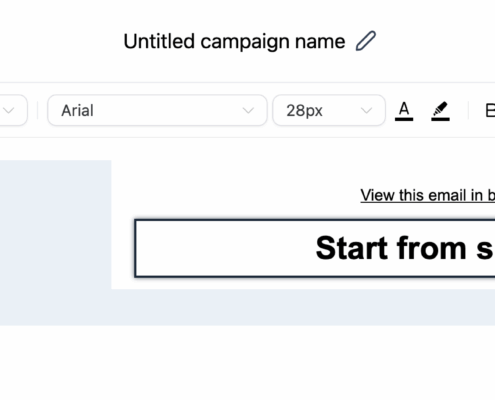This screenshot has height=400, width=495.
Task: Click the pencil icon beside campaign name
Action: 366,41
